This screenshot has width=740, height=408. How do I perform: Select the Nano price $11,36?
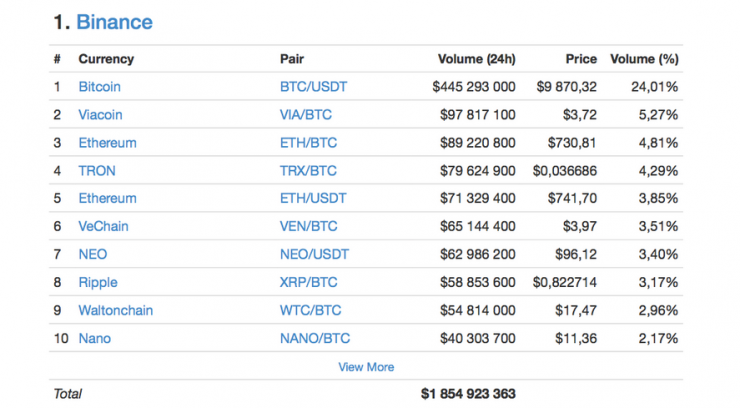pyautogui.click(x=576, y=338)
